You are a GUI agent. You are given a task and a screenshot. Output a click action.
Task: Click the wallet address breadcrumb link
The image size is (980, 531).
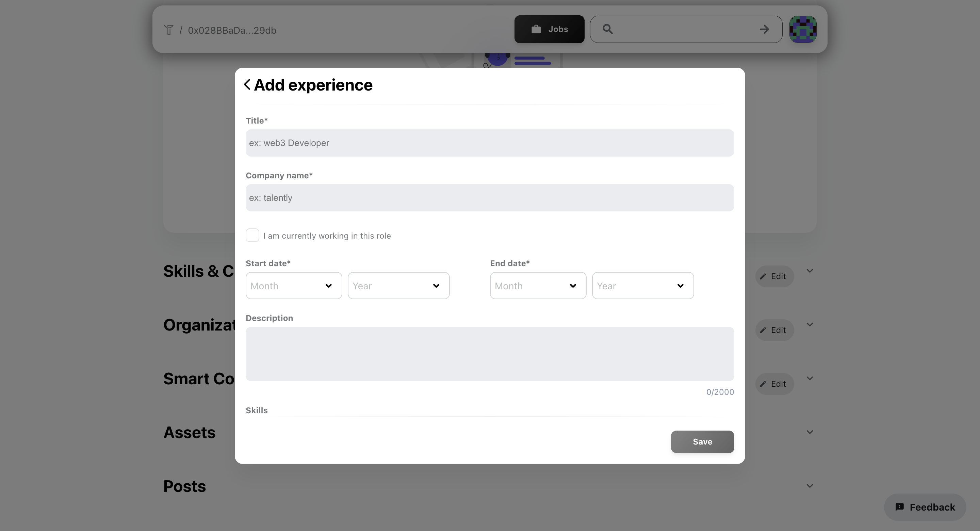pyautogui.click(x=232, y=30)
